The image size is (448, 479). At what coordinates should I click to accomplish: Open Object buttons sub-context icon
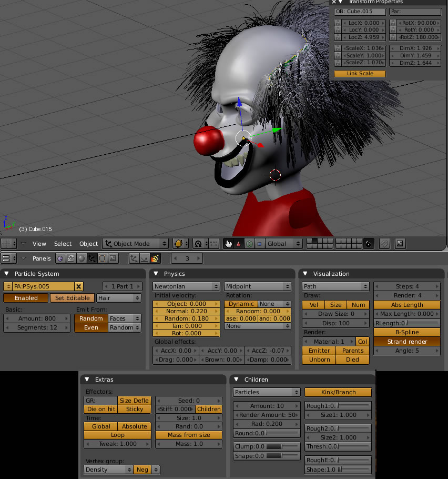[134, 258]
